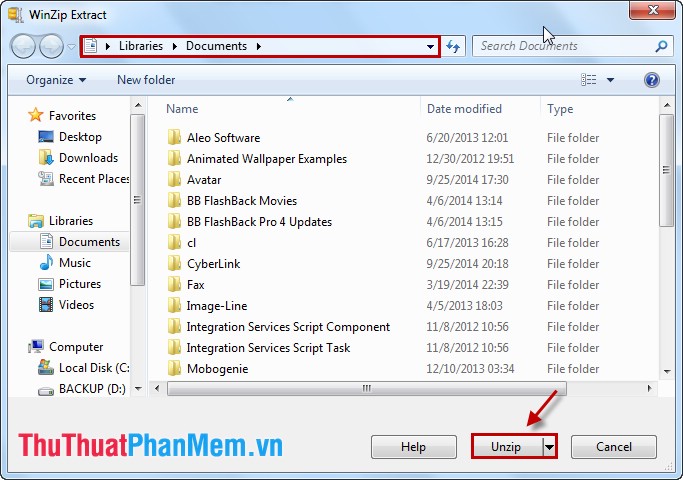Click the change view icon
The image size is (683, 480).
(588, 80)
